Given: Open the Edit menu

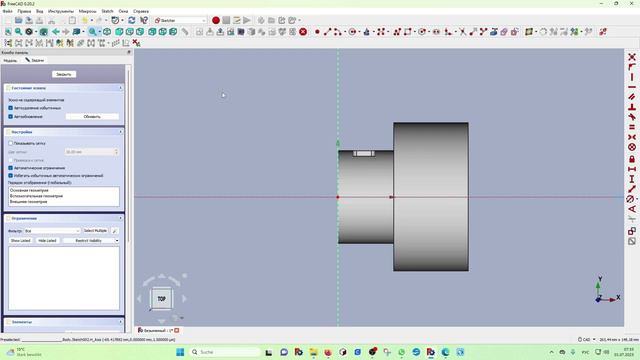Looking at the screenshot, I should [x=24, y=11].
